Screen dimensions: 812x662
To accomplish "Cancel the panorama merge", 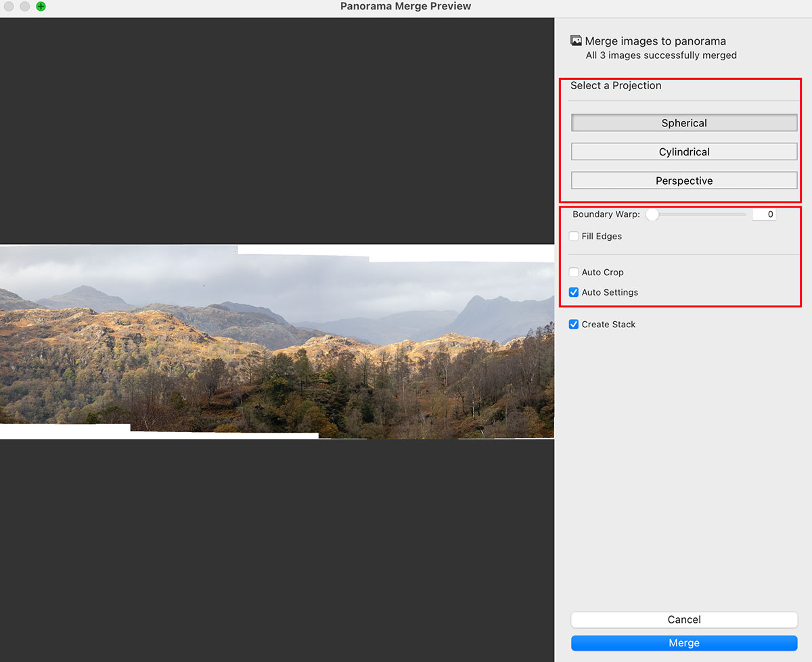I will pos(684,619).
